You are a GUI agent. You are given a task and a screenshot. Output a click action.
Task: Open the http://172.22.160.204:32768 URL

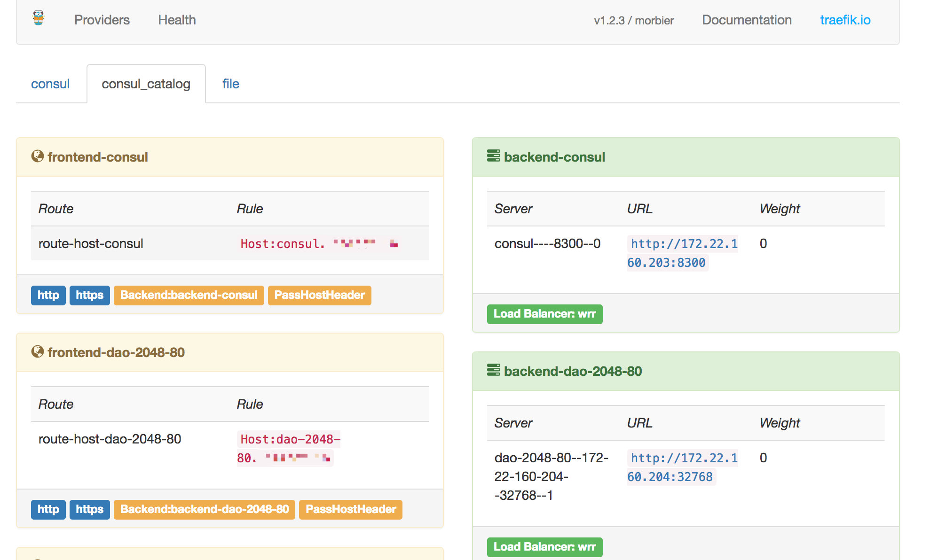tap(683, 467)
